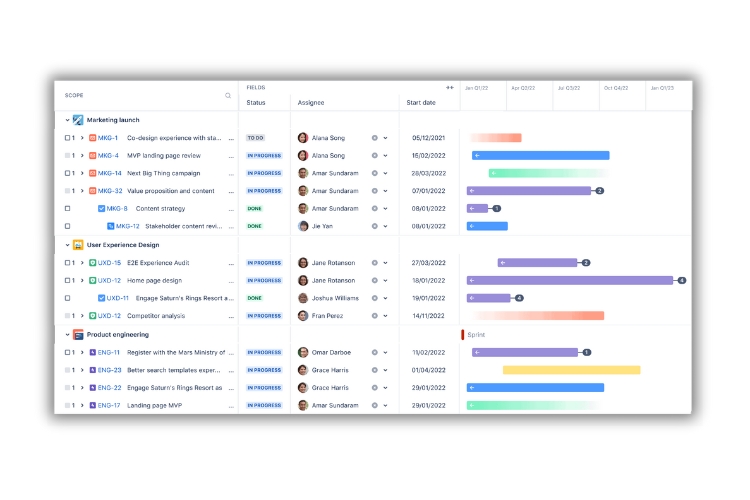Open the UXD-11 issue key link
This screenshot has width=750, height=500.
coord(118,298)
